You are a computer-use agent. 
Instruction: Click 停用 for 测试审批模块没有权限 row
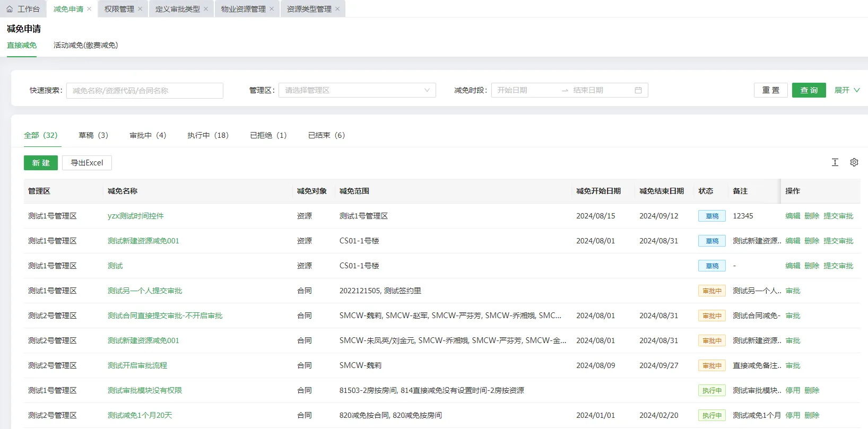tap(793, 390)
